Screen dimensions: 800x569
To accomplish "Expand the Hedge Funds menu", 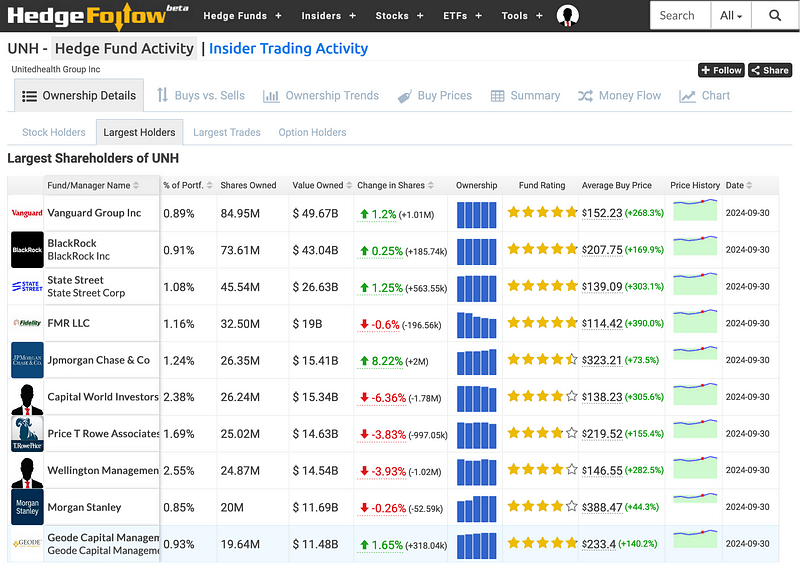I will tap(242, 16).
